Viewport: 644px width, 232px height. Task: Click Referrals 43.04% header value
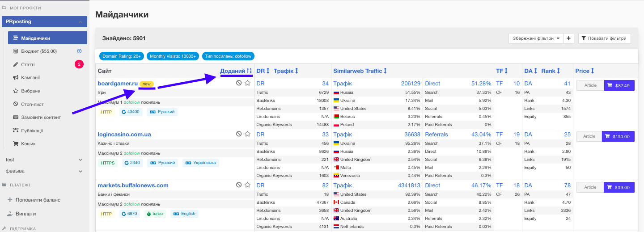click(x=458, y=135)
